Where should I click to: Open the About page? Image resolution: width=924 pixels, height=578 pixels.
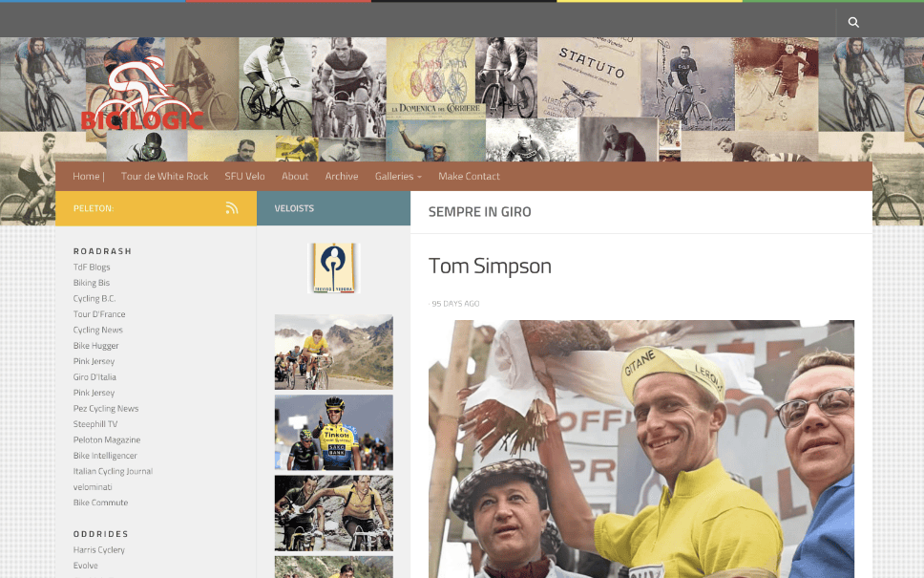coord(295,177)
